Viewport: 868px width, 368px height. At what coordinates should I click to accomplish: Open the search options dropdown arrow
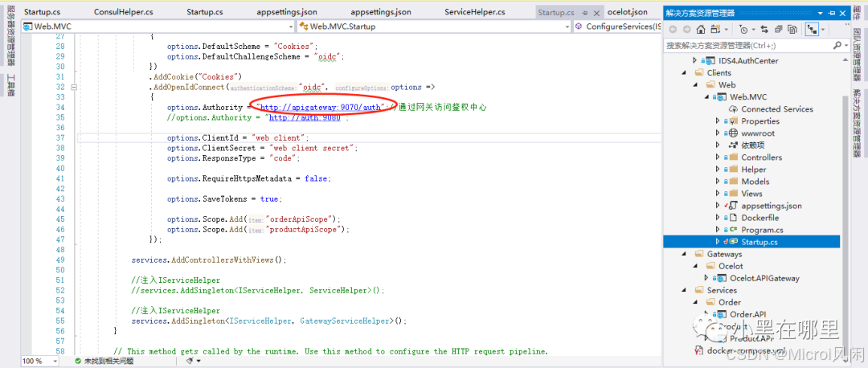(x=845, y=45)
